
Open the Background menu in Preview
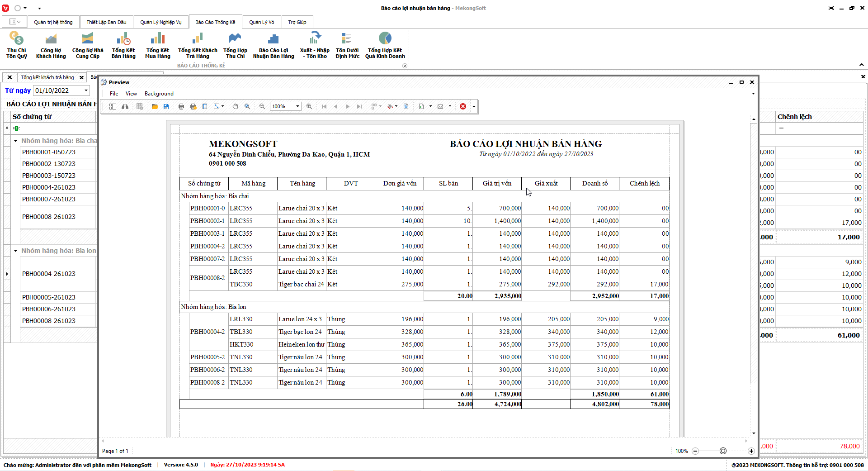pyautogui.click(x=159, y=94)
